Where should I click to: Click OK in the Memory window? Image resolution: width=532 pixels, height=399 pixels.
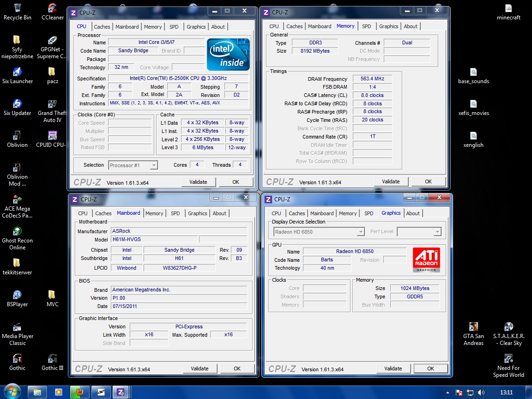pyautogui.click(x=428, y=181)
